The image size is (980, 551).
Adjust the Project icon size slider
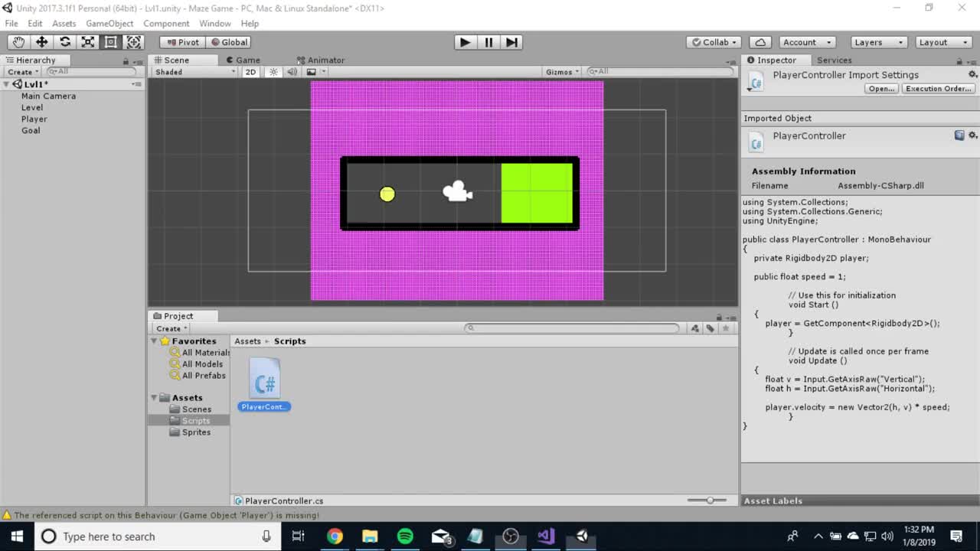710,500
